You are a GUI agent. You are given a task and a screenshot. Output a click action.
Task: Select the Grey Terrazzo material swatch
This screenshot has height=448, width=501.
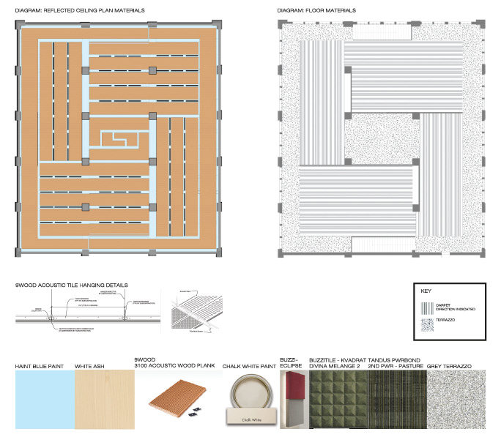pyautogui.click(x=455, y=400)
